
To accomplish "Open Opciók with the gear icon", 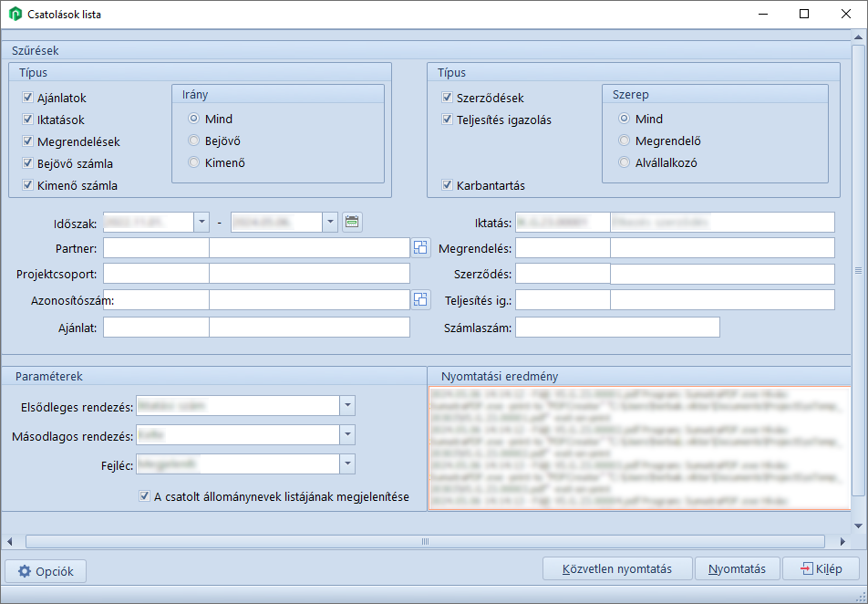I will click(x=46, y=571).
